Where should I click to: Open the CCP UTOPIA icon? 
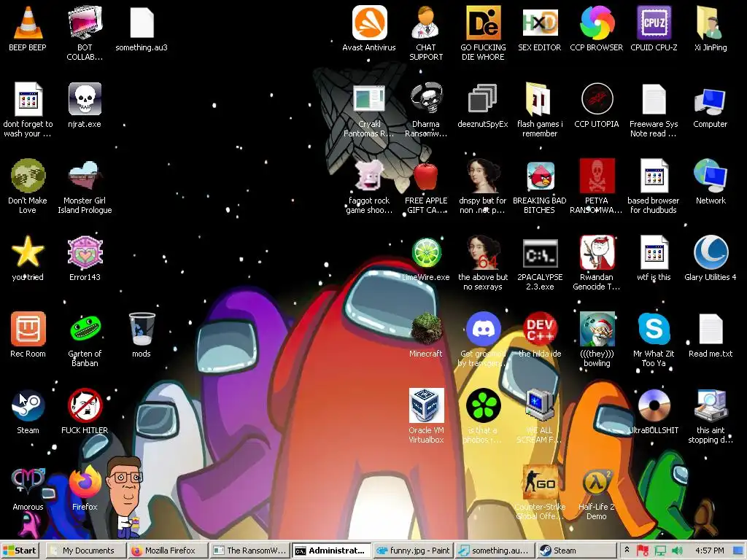pyautogui.click(x=597, y=99)
